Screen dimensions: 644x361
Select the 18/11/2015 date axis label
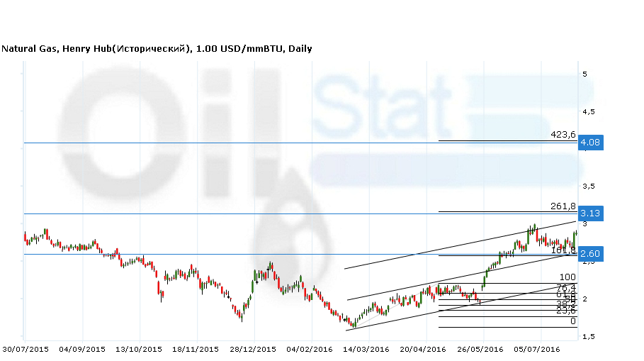196,349
